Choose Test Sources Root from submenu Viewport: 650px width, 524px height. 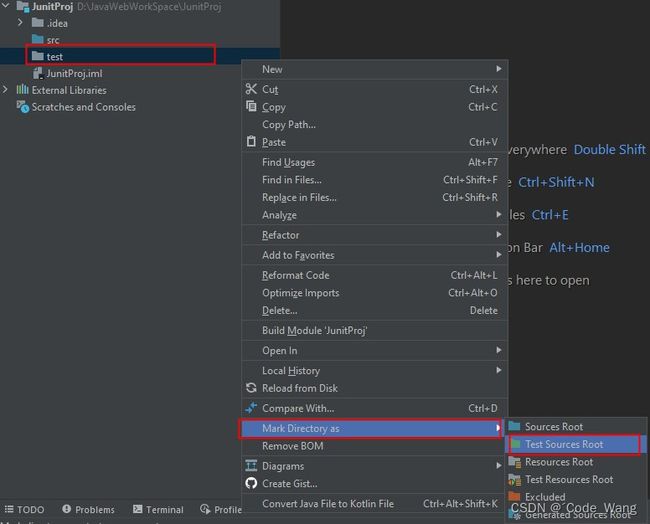pyautogui.click(x=575, y=444)
